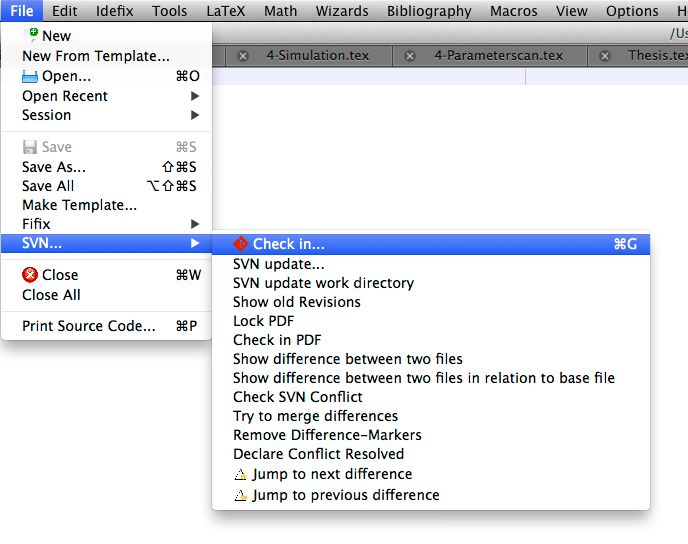Click the blue Open folder icon

point(30,77)
